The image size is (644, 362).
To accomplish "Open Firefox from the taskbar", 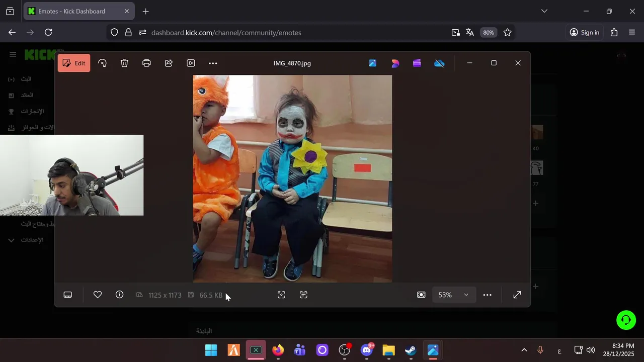I will click(278, 350).
